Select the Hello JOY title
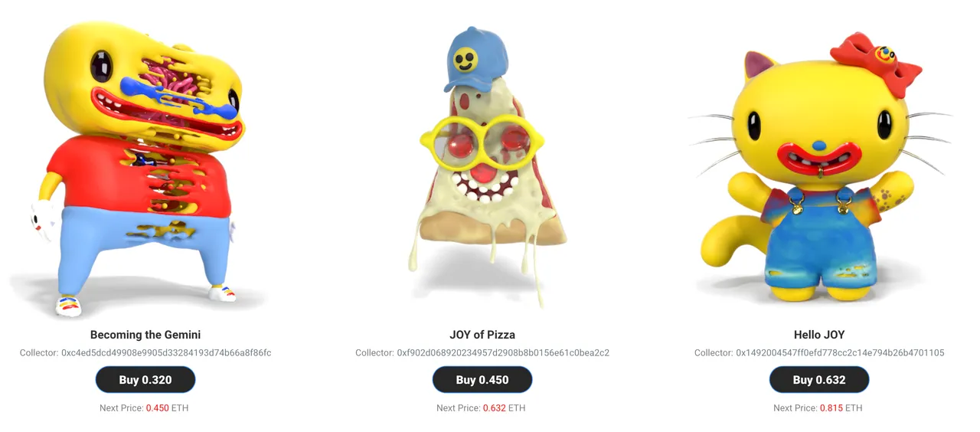The width and height of the screenshot is (980, 432). click(819, 335)
